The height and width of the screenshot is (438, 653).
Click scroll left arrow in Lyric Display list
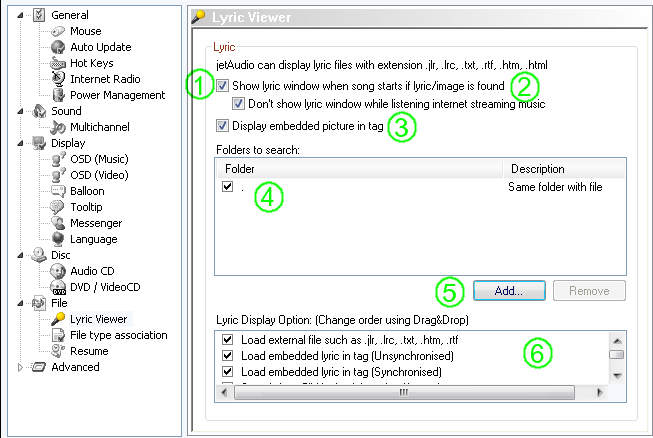pyautogui.click(x=224, y=392)
